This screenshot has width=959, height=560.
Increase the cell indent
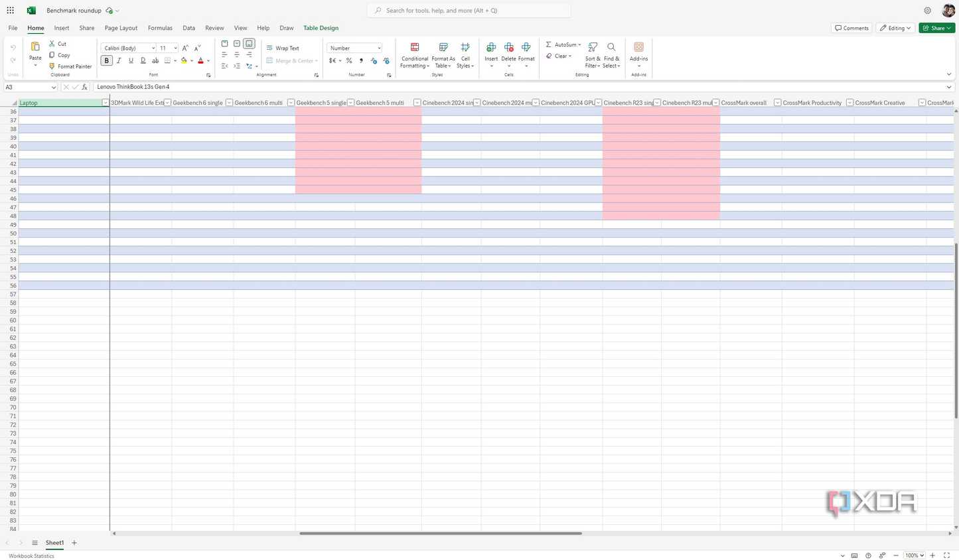(x=237, y=66)
